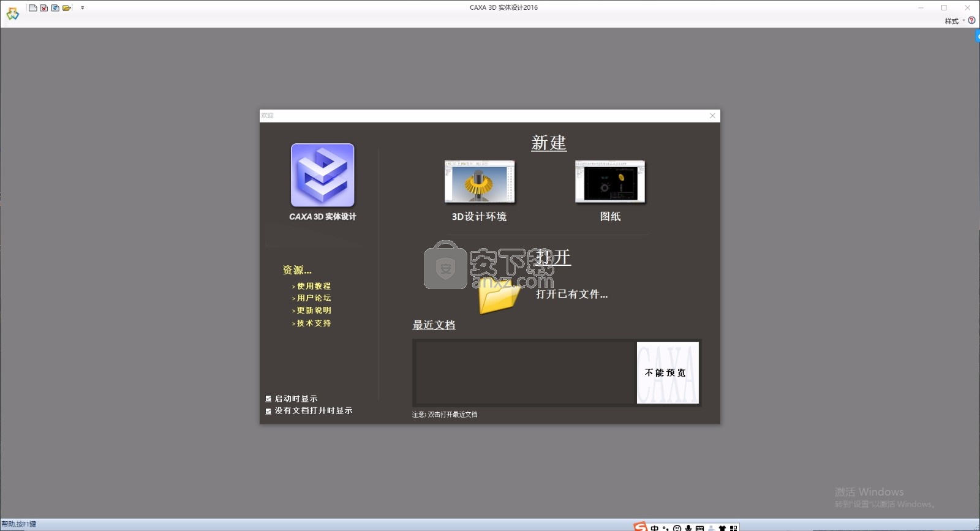
Task: Close the welcome dialog
Action: (x=712, y=116)
